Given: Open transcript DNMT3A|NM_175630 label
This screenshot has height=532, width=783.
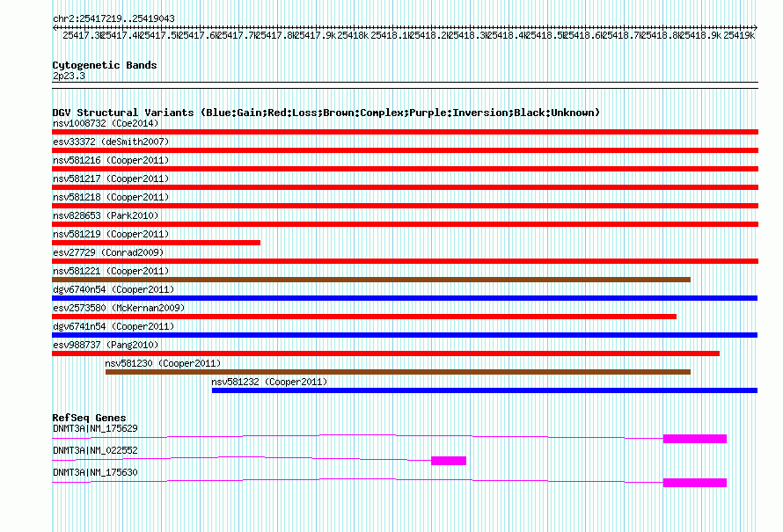Looking at the screenshot, I should (x=95, y=472).
